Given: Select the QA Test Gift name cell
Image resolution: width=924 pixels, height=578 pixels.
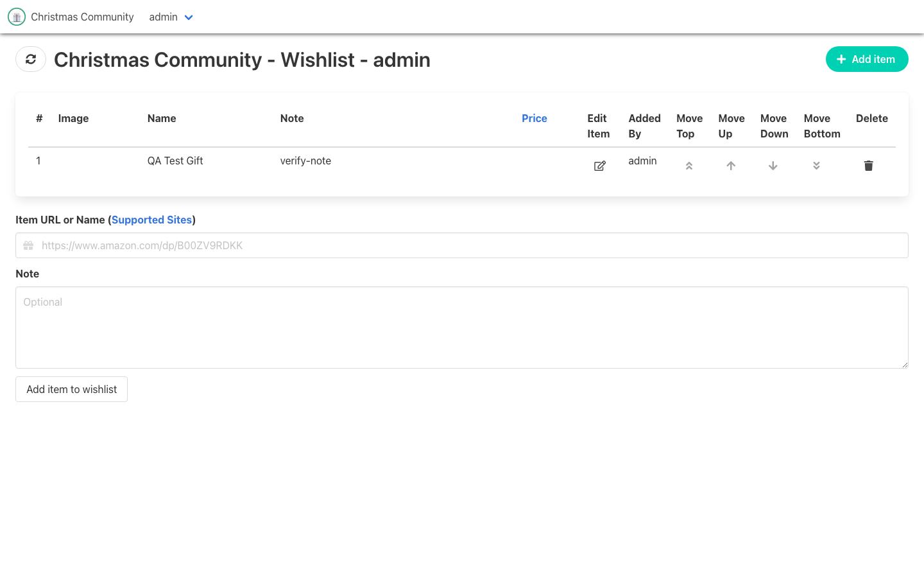Looking at the screenshot, I should coord(175,161).
